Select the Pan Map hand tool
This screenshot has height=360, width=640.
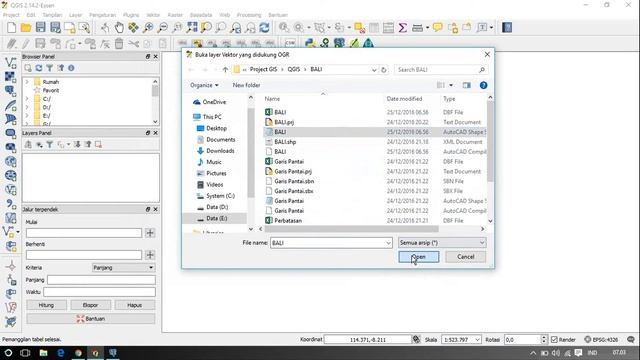pos(119,27)
